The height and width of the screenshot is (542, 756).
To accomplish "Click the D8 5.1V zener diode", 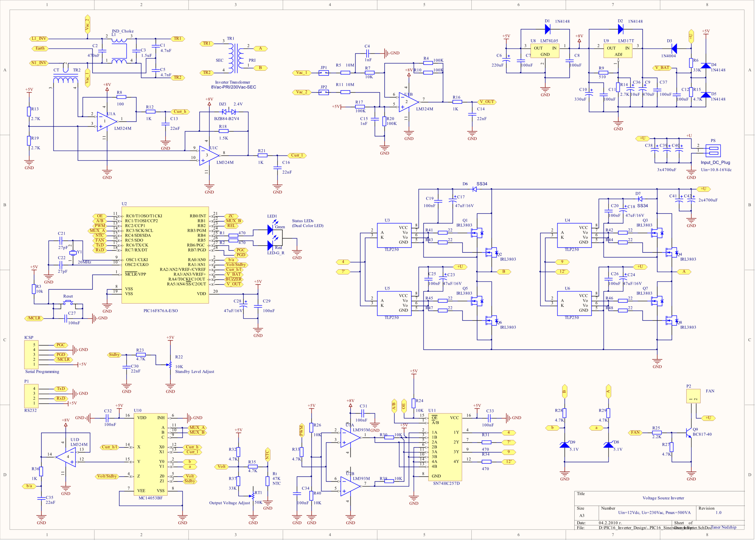I will [608, 445].
